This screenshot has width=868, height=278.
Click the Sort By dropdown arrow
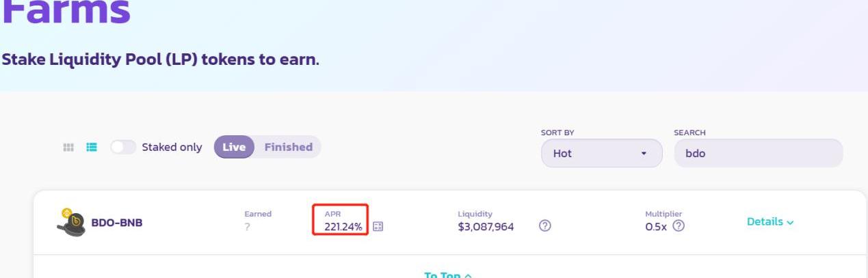coord(643,154)
